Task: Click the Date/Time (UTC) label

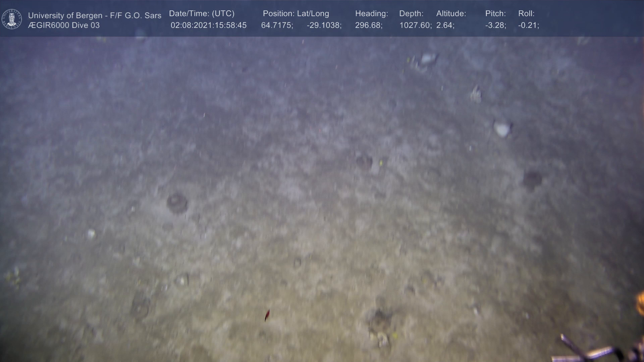Action: 202,14
